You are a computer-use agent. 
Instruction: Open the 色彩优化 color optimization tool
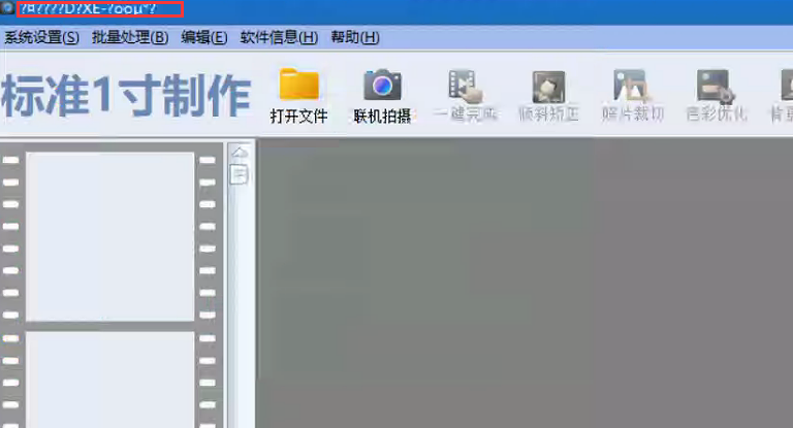[x=715, y=85]
